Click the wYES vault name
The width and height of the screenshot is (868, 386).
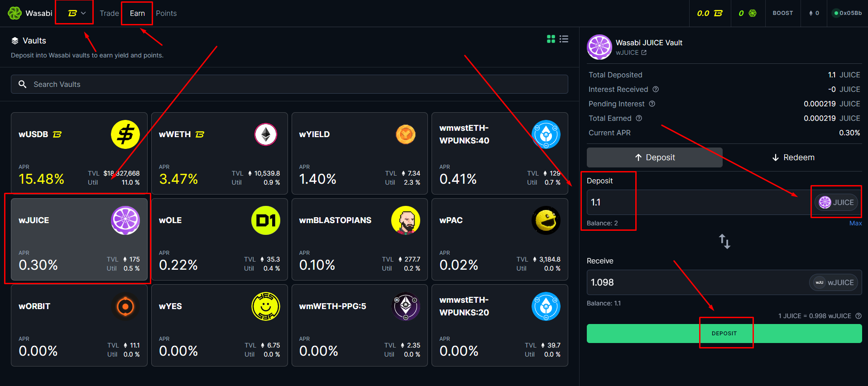click(x=170, y=306)
